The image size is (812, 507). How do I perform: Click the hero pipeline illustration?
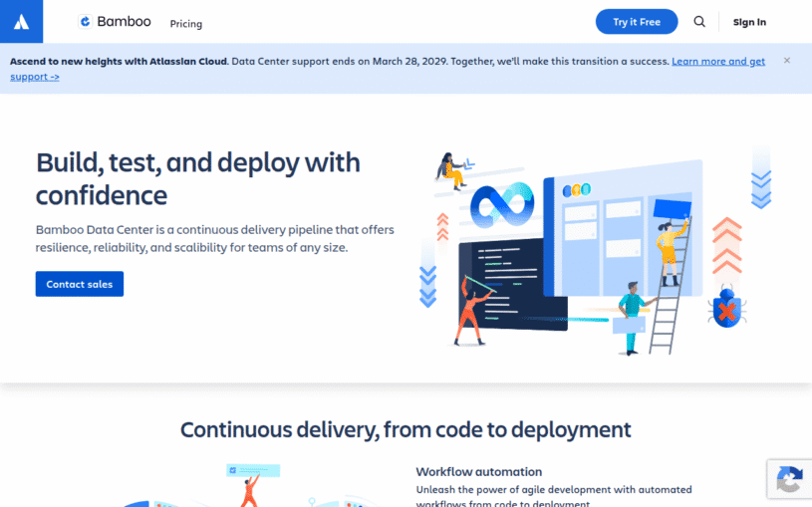click(595, 250)
